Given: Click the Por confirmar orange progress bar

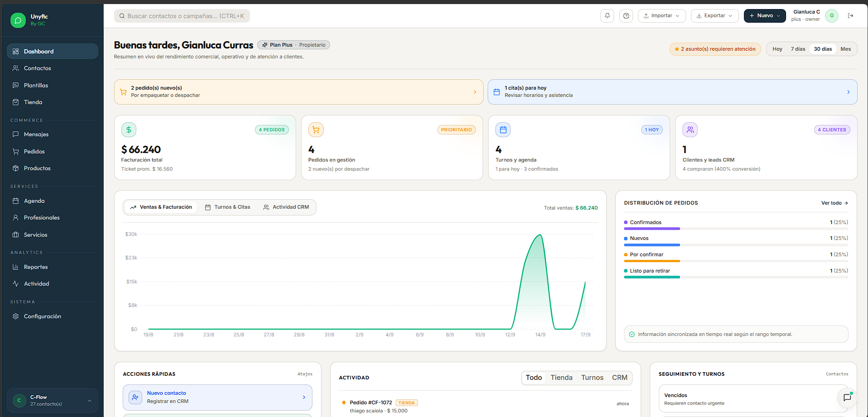Looking at the screenshot, I should [652, 261].
